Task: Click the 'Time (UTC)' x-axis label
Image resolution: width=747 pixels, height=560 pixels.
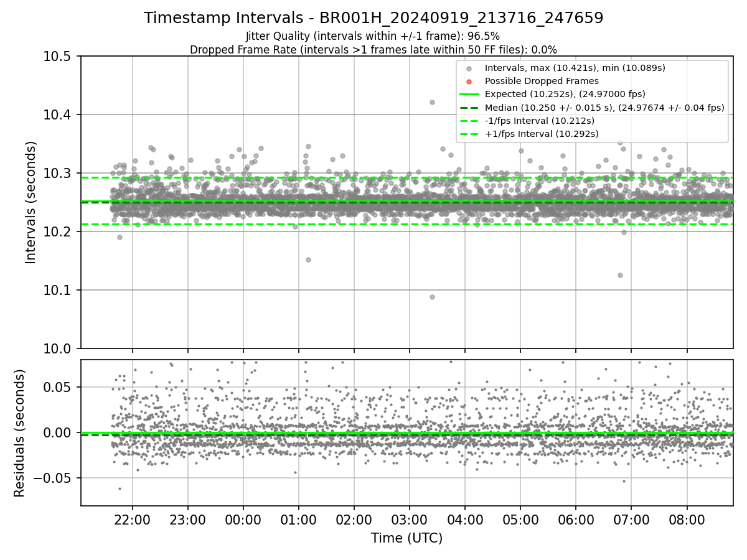Action: point(406,538)
